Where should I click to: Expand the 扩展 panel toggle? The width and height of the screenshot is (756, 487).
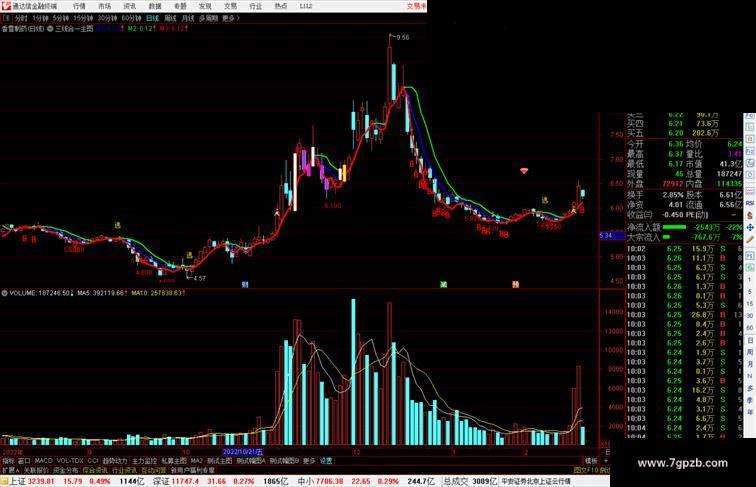[x=10, y=470]
